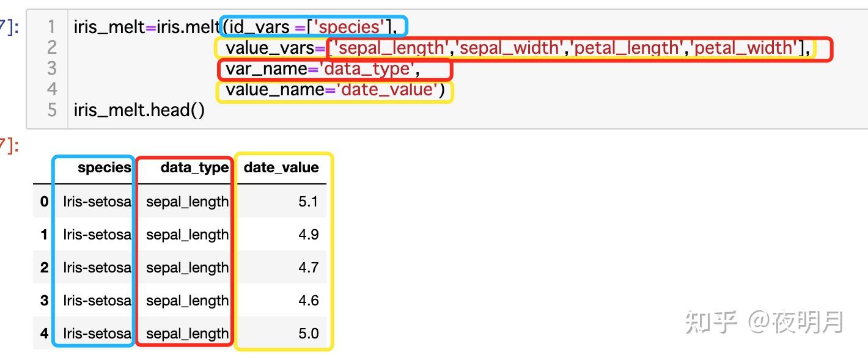
Task: Select the value 4.9 in the table
Action: tap(308, 235)
